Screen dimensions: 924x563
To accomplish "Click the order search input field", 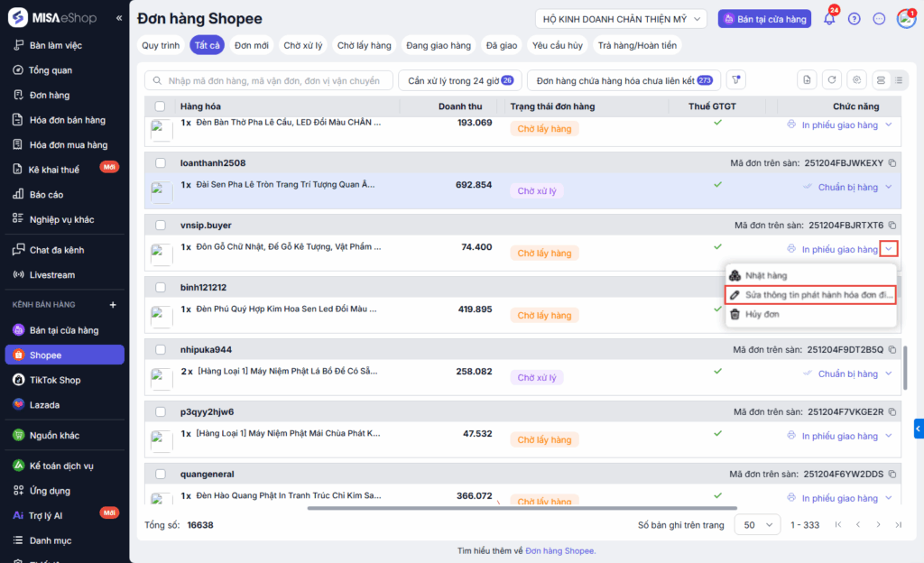I will [x=269, y=80].
